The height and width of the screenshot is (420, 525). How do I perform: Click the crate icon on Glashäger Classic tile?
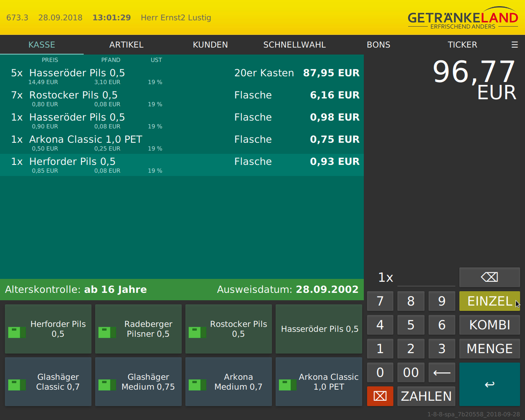tap(17, 385)
